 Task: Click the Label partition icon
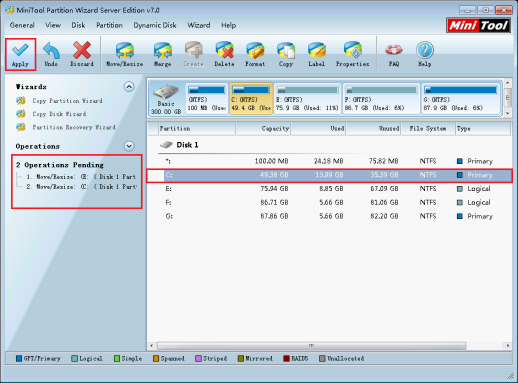pyautogui.click(x=316, y=50)
